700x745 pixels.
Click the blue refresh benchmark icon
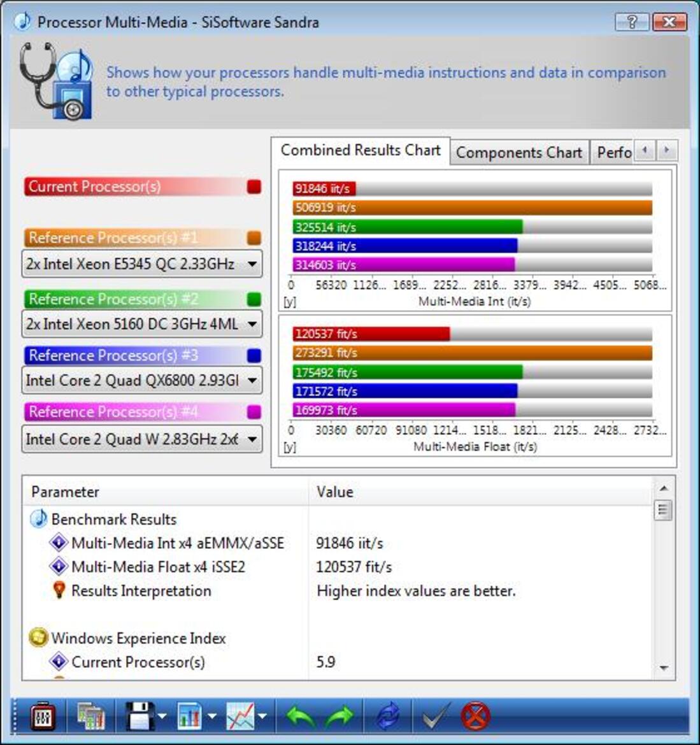[389, 715]
